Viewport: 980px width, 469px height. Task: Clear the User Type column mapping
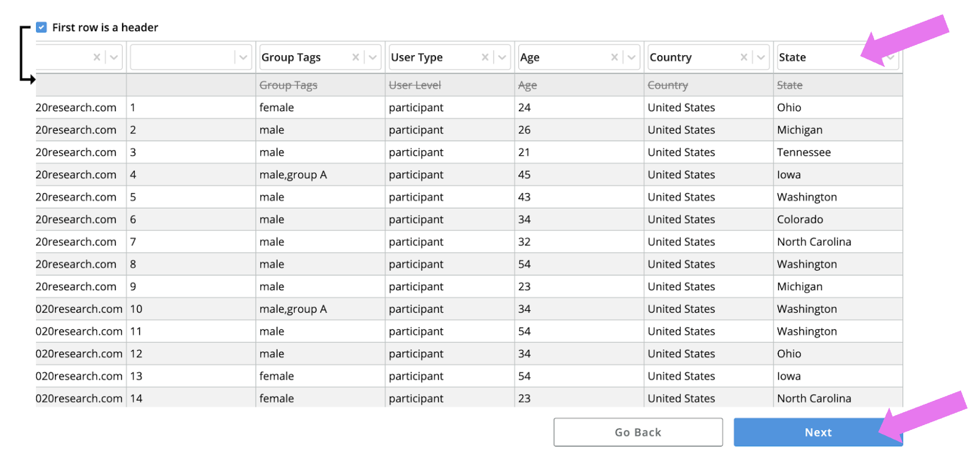click(485, 57)
